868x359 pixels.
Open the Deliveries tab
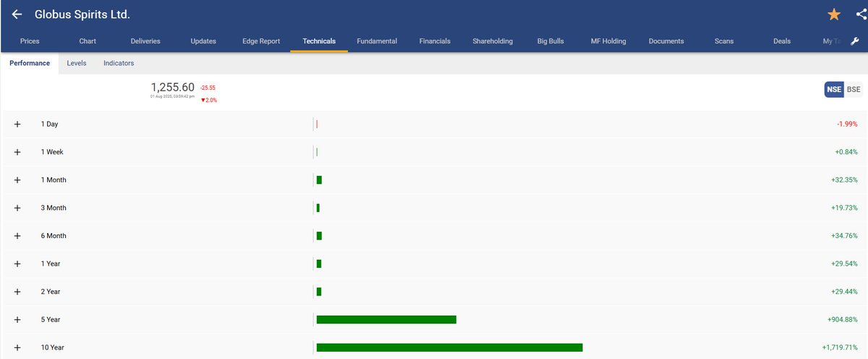[x=145, y=41]
